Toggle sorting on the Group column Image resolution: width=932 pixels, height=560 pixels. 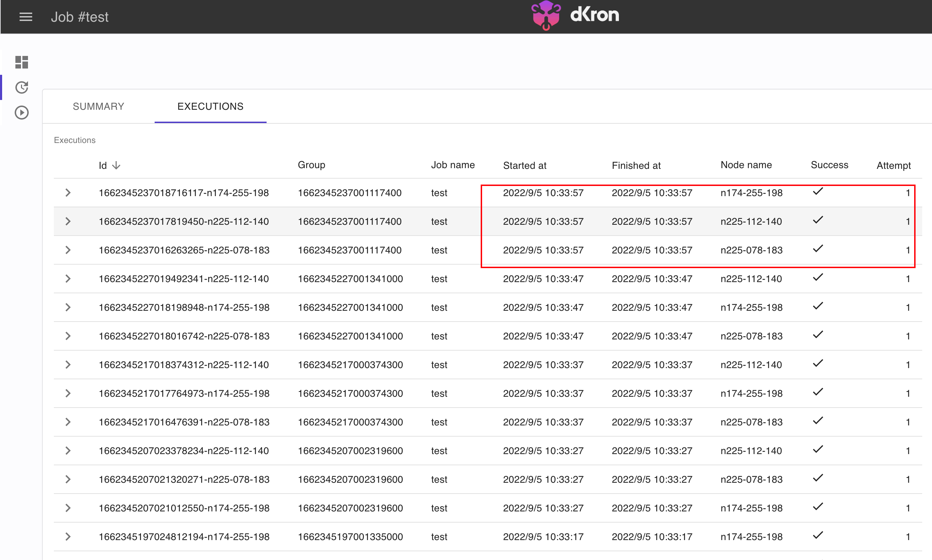point(311,165)
